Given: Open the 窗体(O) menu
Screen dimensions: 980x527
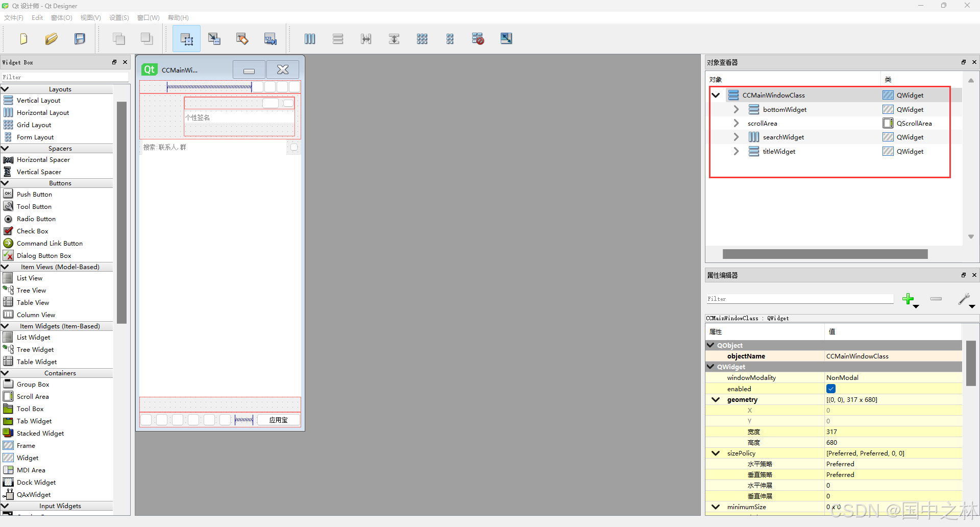Looking at the screenshot, I should 61,18.
